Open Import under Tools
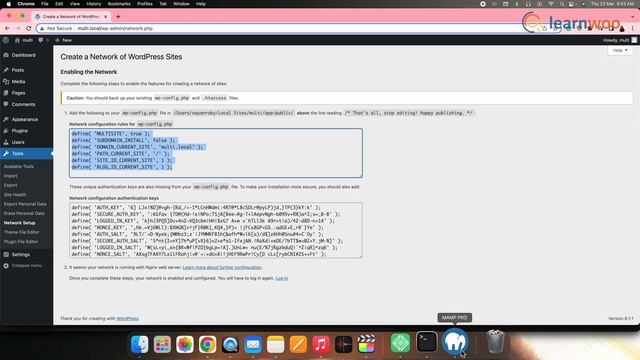The width and height of the screenshot is (640, 360). 11,176
